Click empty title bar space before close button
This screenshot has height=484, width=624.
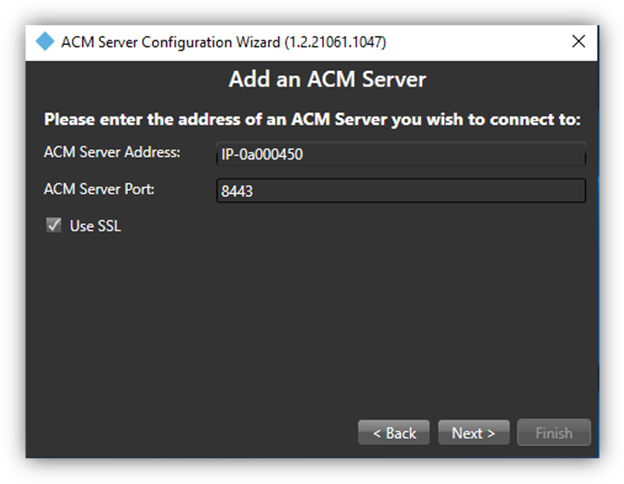pos(480,42)
